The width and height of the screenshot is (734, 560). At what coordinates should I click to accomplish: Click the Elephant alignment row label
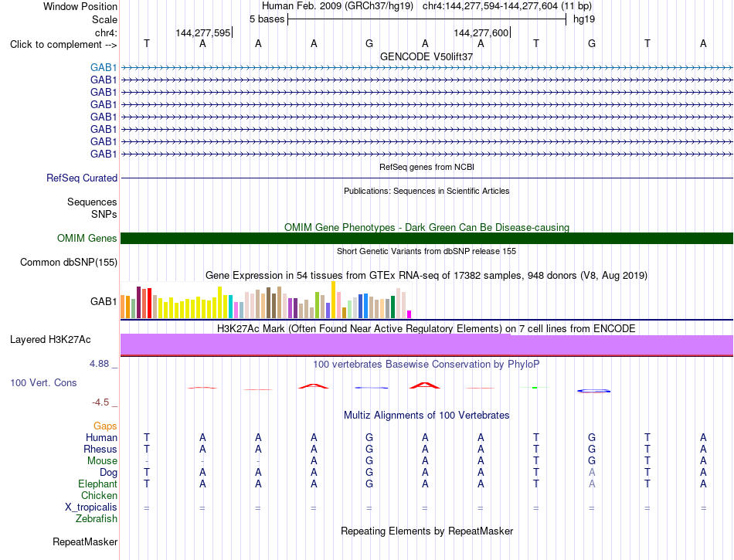point(98,484)
